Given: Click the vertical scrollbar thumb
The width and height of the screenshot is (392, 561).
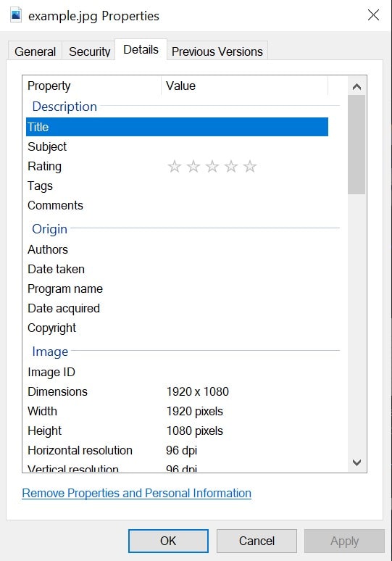Looking at the screenshot, I should (x=356, y=145).
